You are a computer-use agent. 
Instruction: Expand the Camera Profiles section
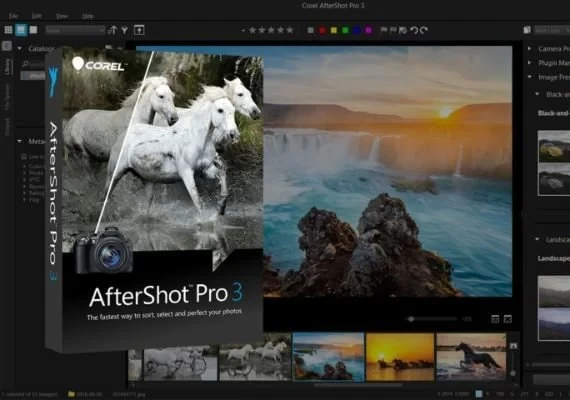click(530, 48)
